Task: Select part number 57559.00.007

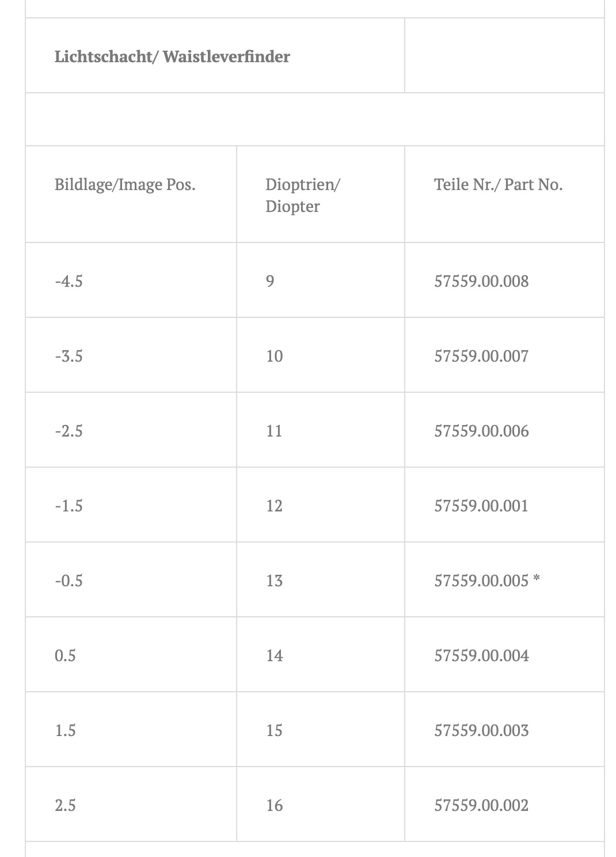Action: pos(481,356)
